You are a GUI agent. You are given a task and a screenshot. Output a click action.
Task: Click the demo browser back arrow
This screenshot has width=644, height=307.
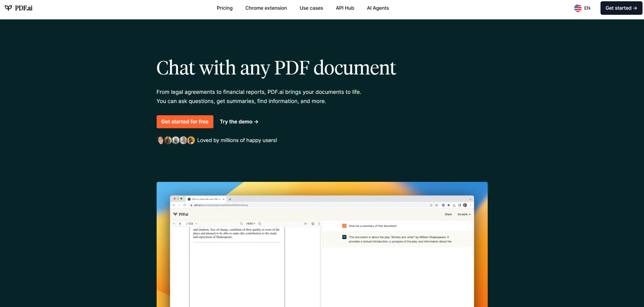click(174, 205)
